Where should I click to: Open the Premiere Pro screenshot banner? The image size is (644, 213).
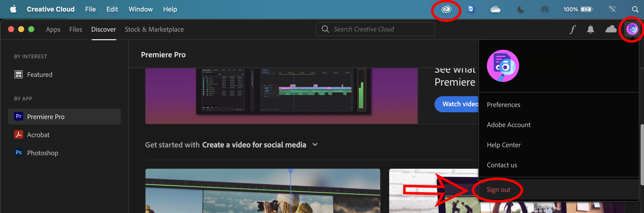click(x=281, y=96)
